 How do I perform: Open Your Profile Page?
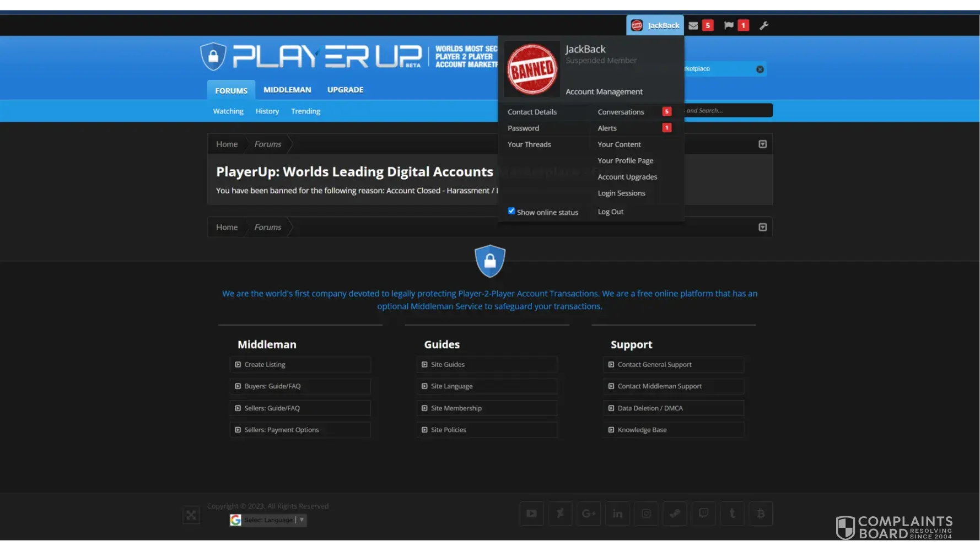626,161
